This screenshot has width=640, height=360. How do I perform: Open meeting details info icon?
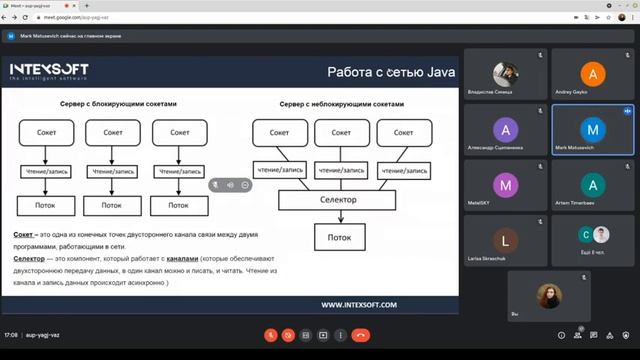[562, 335]
